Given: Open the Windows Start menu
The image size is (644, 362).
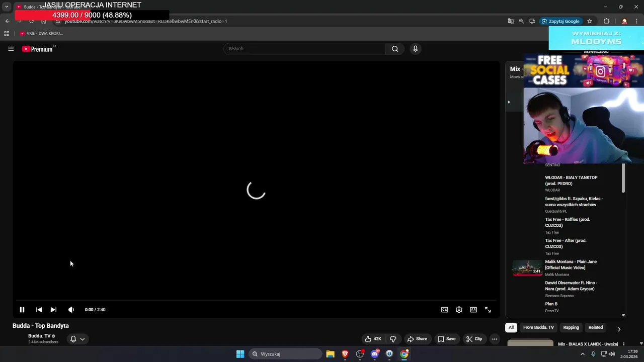Looking at the screenshot, I should click(240, 354).
